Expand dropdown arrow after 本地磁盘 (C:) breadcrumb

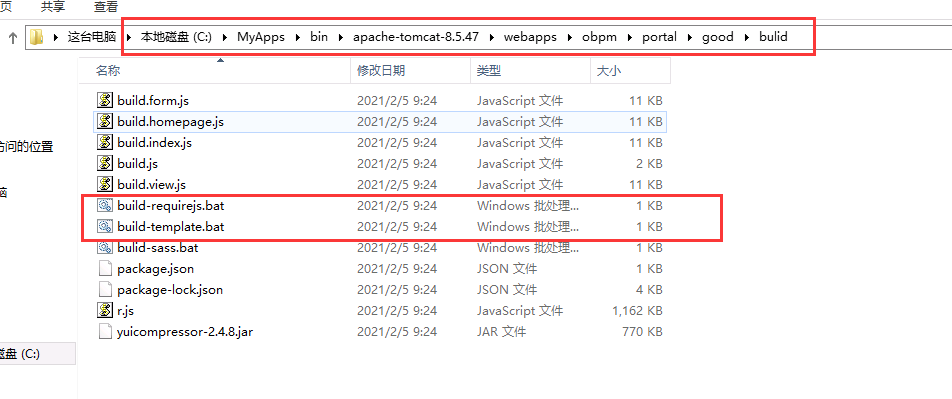click(224, 37)
